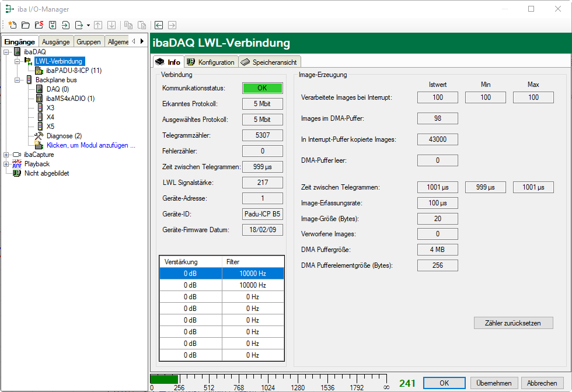Select the Diagnose tools icon in tree

tap(40, 136)
